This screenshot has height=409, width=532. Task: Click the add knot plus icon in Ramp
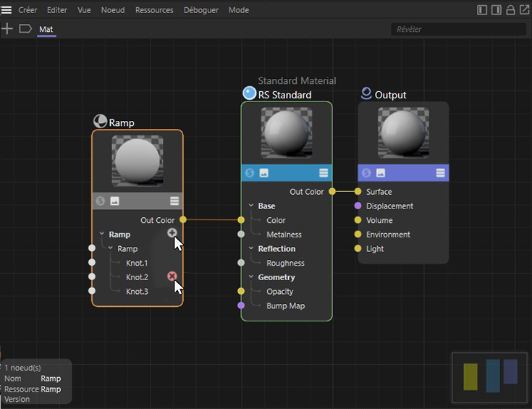tap(172, 233)
